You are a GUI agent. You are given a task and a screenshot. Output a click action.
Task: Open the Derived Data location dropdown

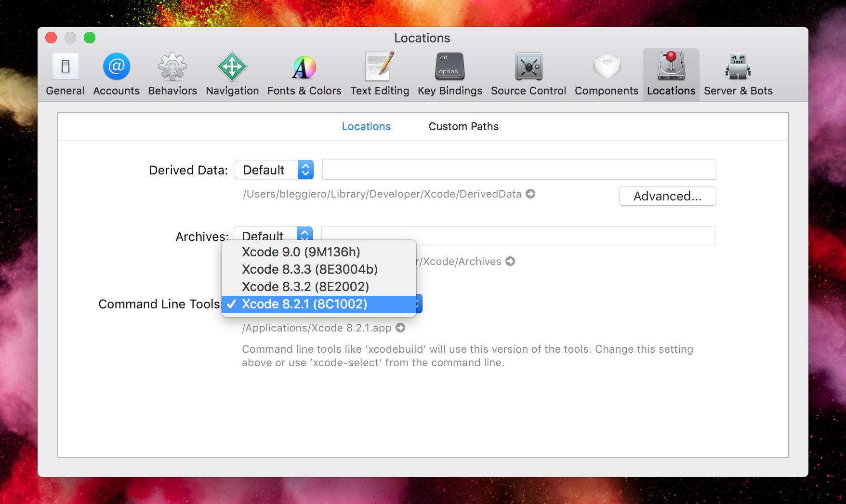pyautogui.click(x=274, y=170)
